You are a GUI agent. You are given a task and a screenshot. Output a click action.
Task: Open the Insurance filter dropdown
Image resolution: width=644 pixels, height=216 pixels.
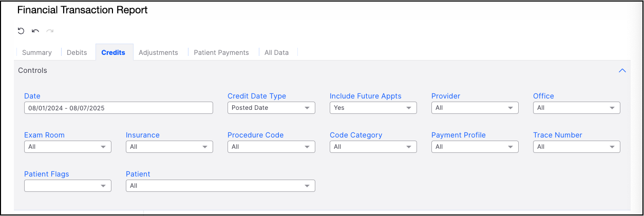[169, 147]
